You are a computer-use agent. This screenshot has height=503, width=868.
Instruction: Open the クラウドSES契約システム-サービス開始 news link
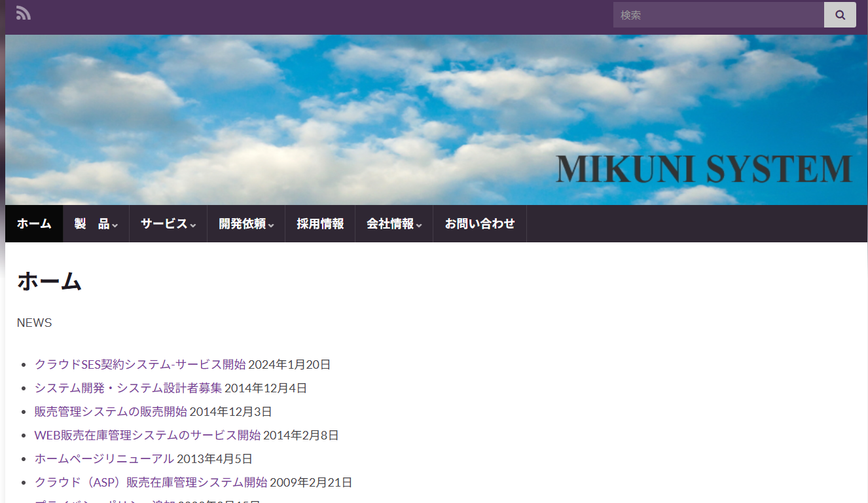[140, 365]
